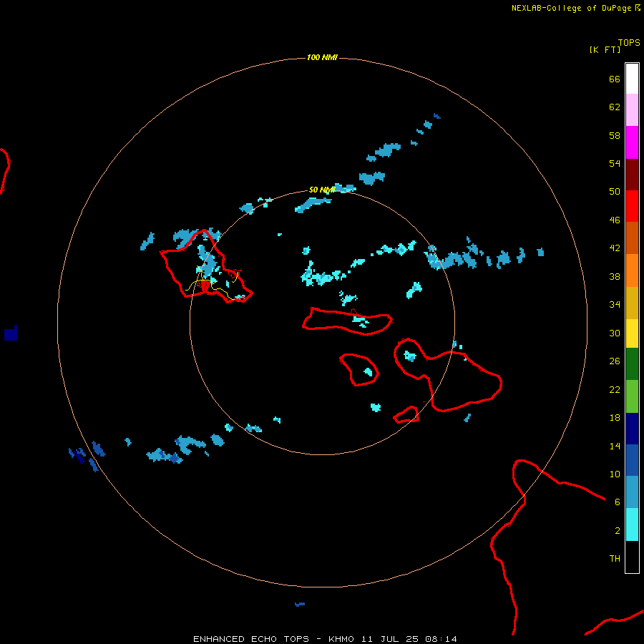
Task: Click the navy 22 kft legend swatch
Action: click(632, 429)
